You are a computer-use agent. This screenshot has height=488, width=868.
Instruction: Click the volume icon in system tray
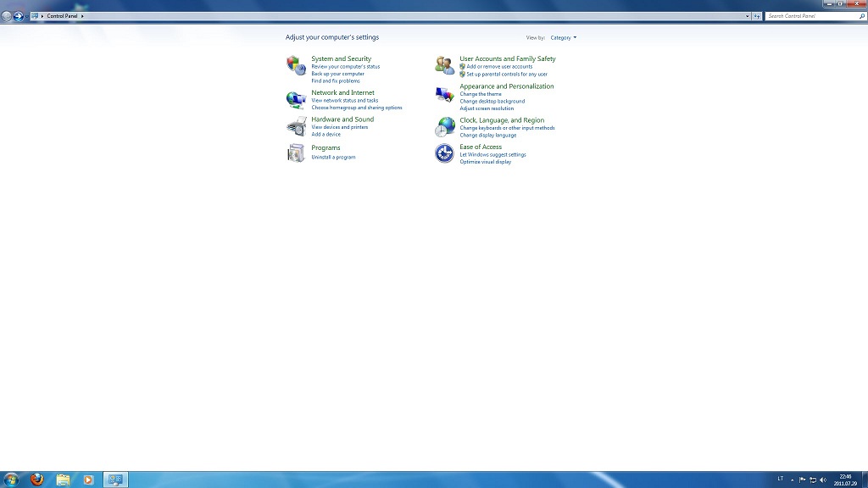(822, 480)
